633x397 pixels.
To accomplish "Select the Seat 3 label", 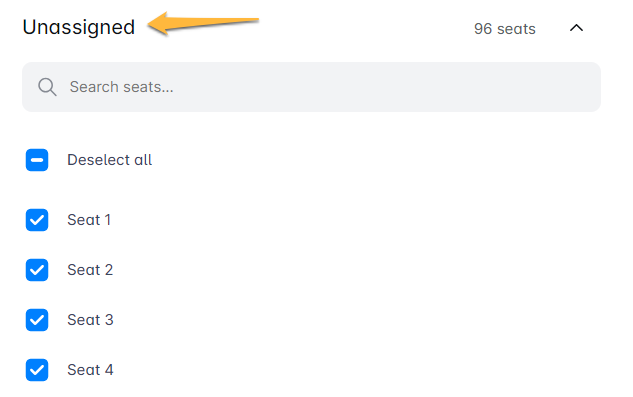I will click(x=90, y=320).
